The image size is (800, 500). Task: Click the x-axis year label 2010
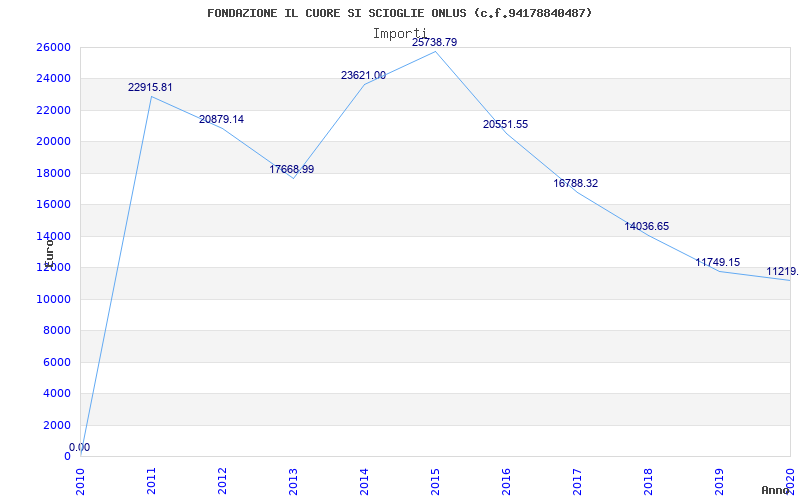point(81,482)
